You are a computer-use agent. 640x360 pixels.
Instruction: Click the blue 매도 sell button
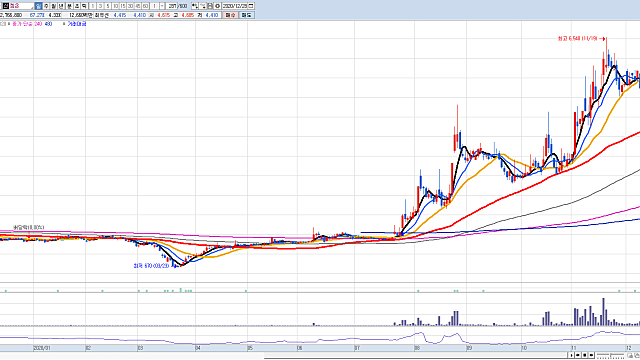tap(247, 15)
